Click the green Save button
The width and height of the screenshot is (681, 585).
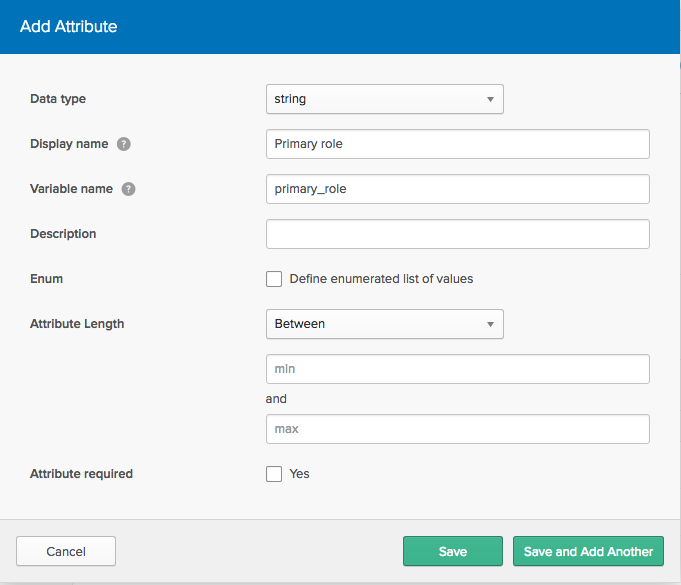click(x=452, y=551)
